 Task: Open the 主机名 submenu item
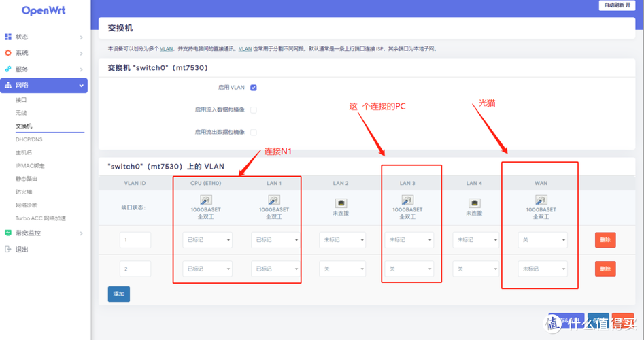24,152
